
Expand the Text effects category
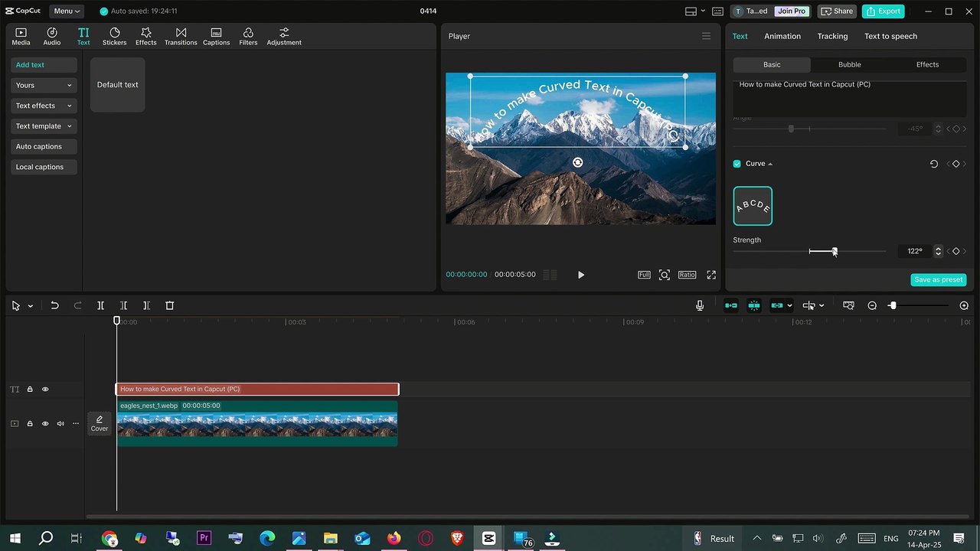pos(44,106)
